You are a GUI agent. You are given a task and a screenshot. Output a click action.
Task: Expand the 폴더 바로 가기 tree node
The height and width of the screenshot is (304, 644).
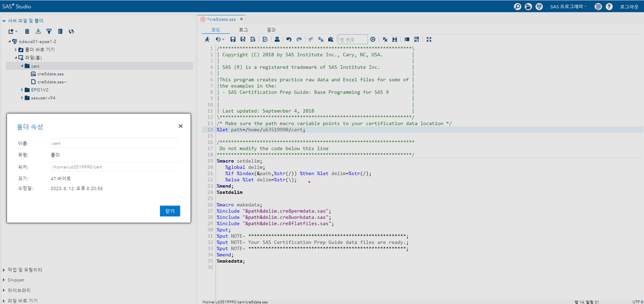16,50
